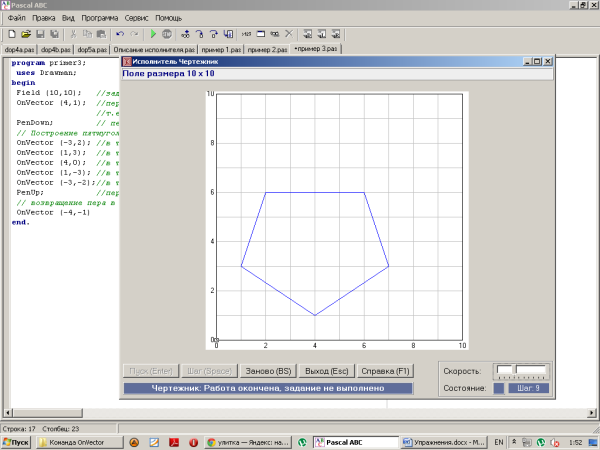Click the Пуск start button on taskbar
This screenshot has height=450, width=600.
tap(17, 440)
